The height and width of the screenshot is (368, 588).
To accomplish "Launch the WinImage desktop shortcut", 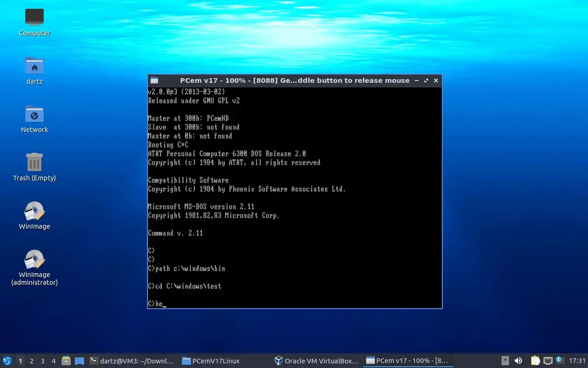I will (x=34, y=215).
